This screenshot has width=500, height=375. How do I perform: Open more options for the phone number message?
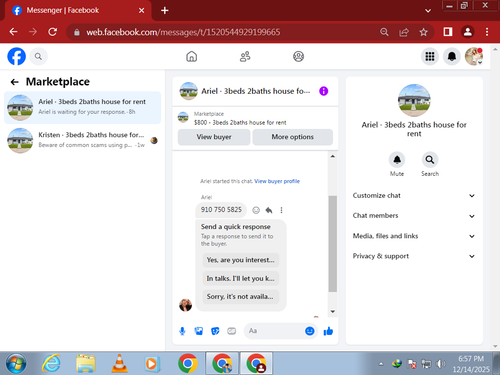(x=281, y=210)
